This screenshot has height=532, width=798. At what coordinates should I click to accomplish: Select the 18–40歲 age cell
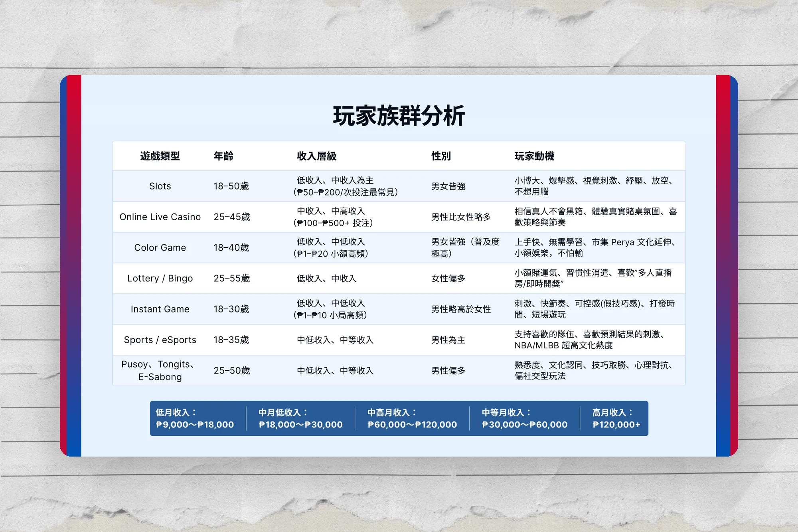(x=231, y=248)
